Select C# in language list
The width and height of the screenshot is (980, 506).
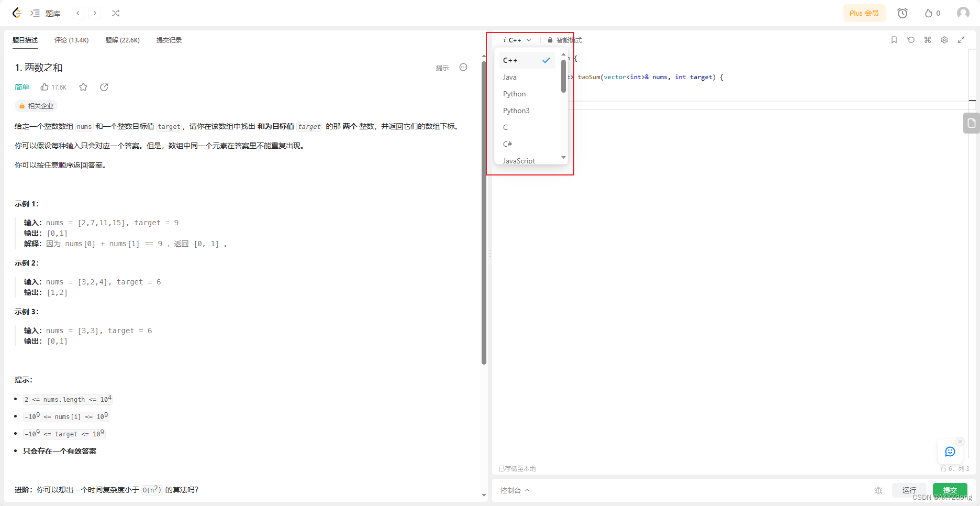click(x=527, y=144)
